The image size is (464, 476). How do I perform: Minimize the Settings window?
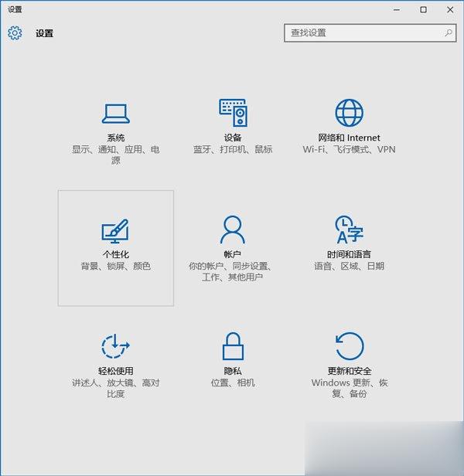click(397, 10)
